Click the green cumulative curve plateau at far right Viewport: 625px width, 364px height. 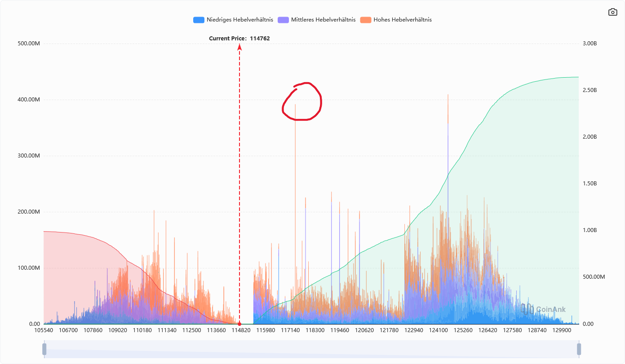[x=566, y=78]
